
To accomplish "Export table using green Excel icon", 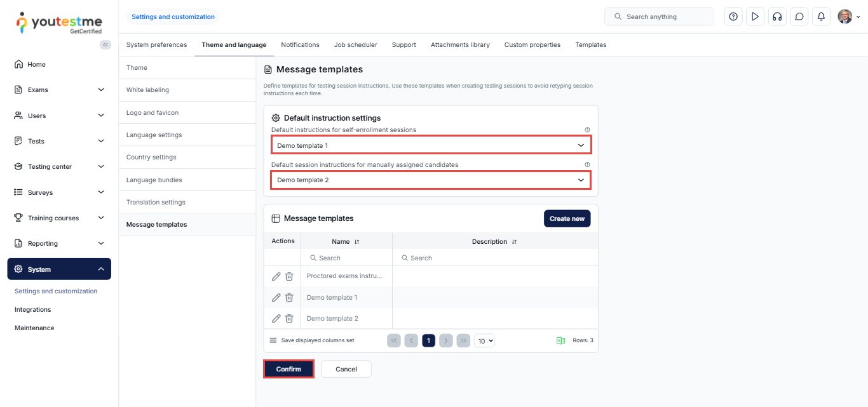I will tap(560, 340).
